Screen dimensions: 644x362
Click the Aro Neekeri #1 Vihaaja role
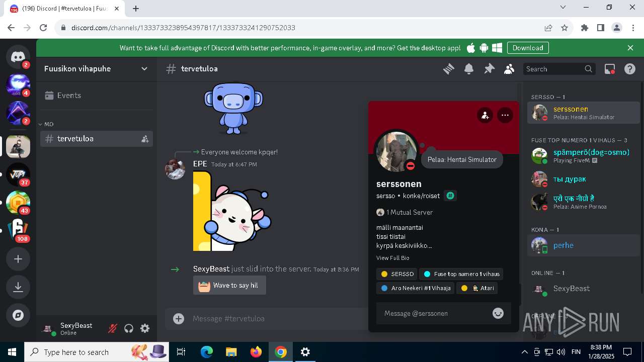[415, 288]
